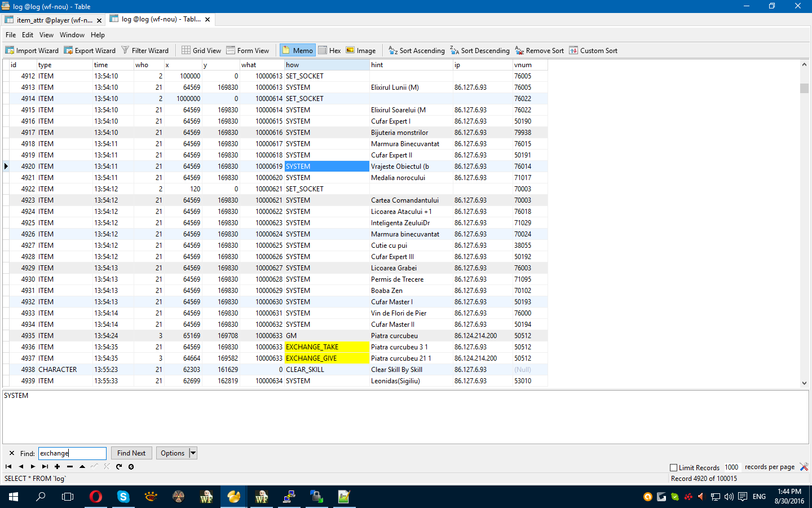Open Skype from the taskbar
Image resolution: width=812 pixels, height=508 pixels.
pyautogui.click(x=123, y=497)
